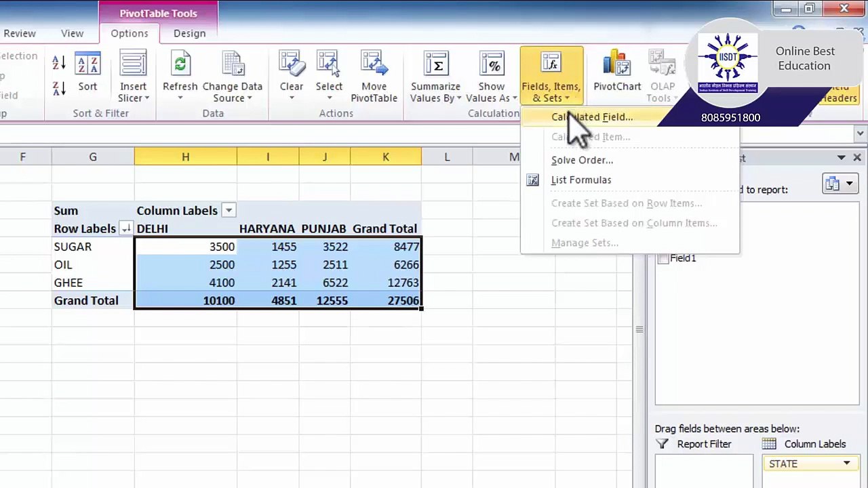Open the Sort dialog button
Viewport: 868px width, 488px height.
point(87,72)
